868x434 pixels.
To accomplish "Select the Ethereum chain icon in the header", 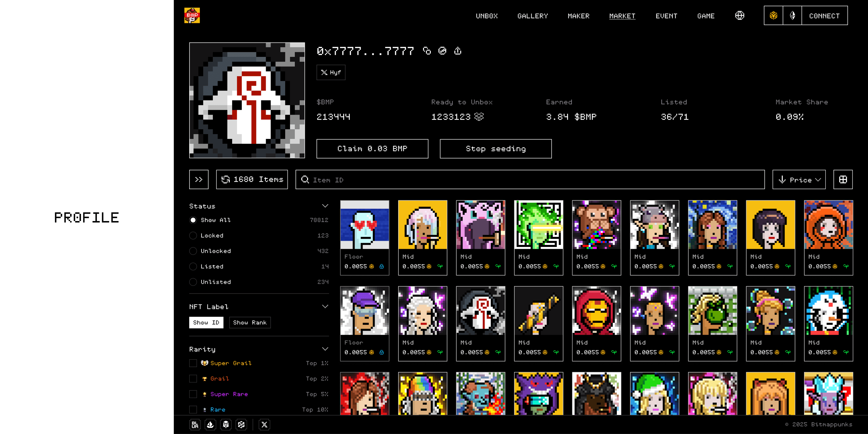I will [x=792, y=16].
